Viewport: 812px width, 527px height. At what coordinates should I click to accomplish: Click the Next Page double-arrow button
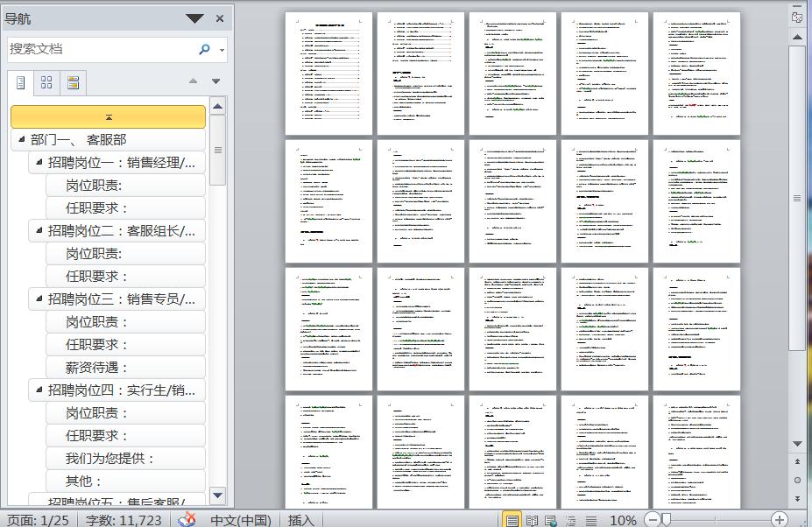[797, 498]
